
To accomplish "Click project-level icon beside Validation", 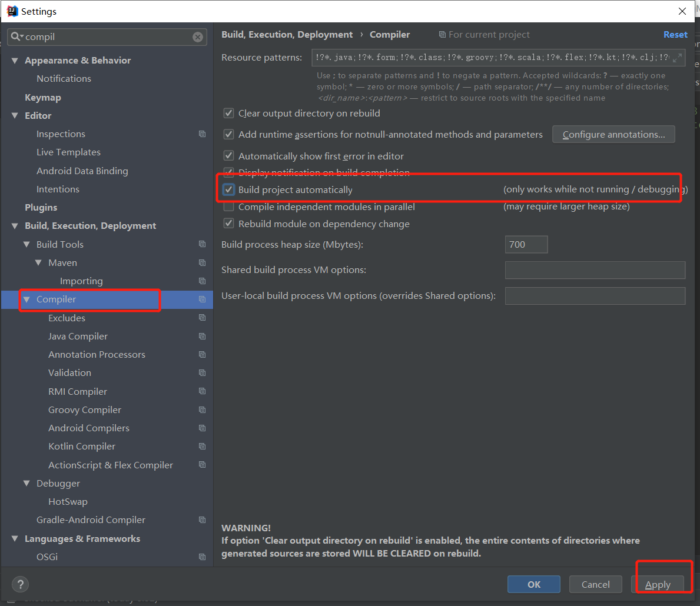I will [203, 372].
